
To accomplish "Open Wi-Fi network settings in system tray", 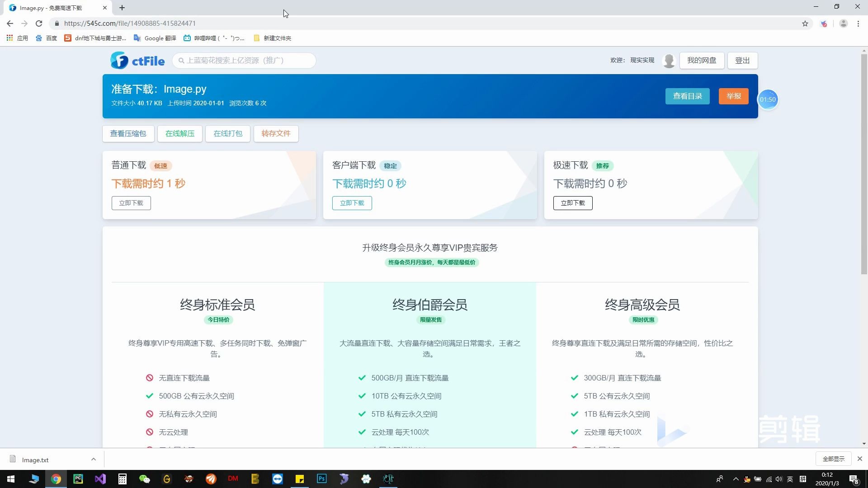I will 769,479.
